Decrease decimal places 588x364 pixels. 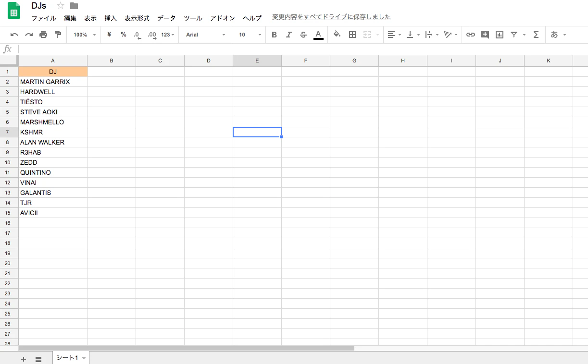138,35
